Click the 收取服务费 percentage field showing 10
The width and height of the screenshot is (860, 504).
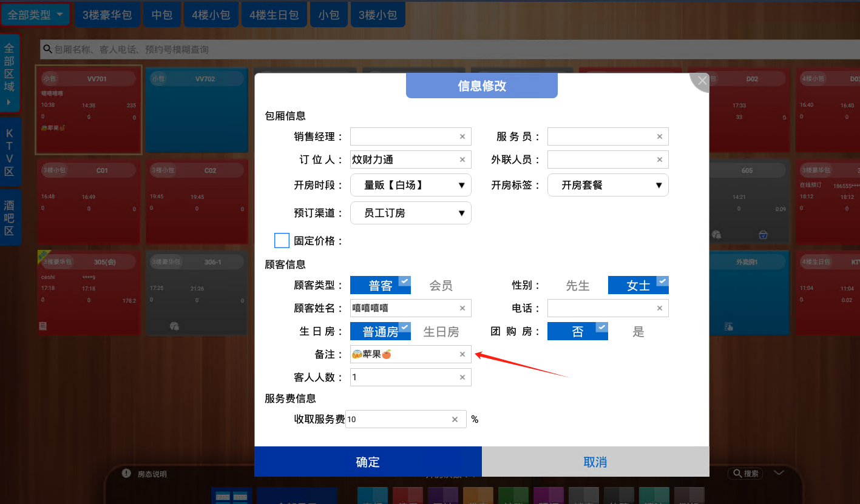pos(406,419)
